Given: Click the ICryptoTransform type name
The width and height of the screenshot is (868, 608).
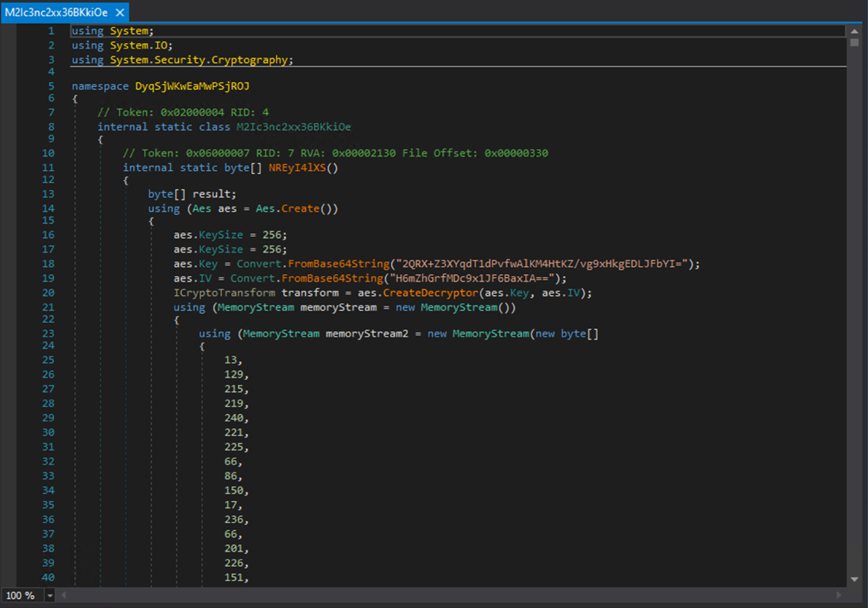Looking at the screenshot, I should (224, 292).
